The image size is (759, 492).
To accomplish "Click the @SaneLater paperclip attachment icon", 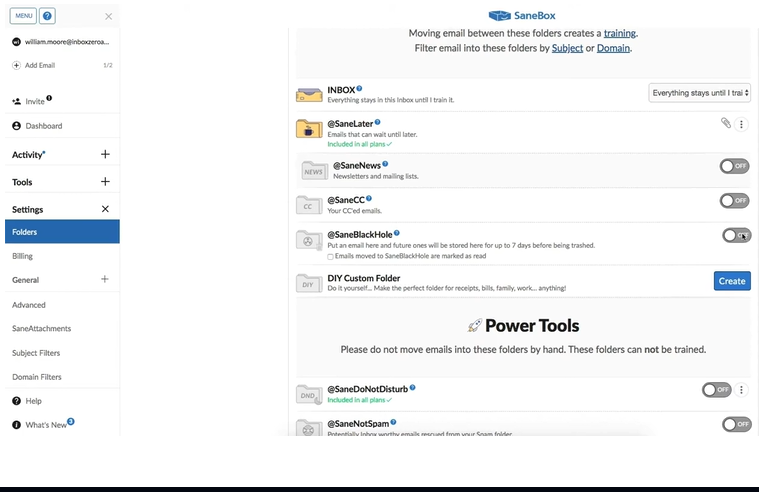I will click(726, 123).
